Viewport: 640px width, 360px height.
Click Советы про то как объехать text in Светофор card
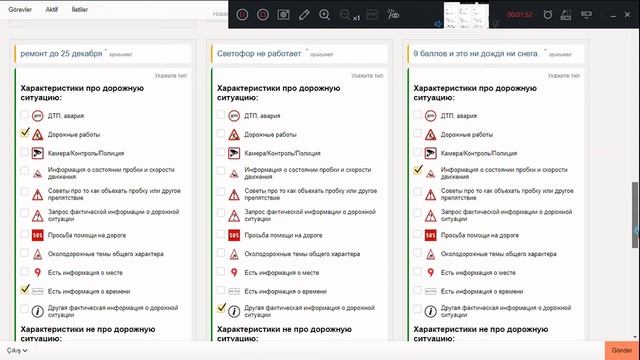point(311,194)
